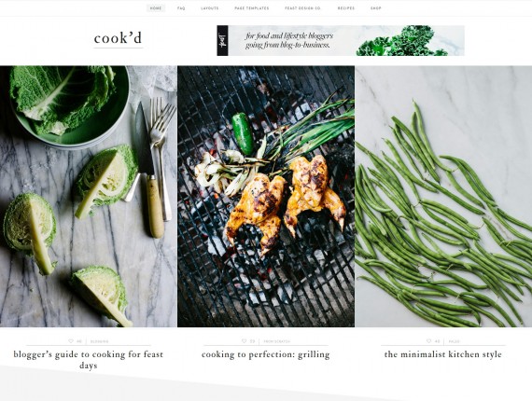Viewport: 532px width, 401px height.
Task: Open "the minimalist kitchen style" article
Action: click(x=442, y=354)
